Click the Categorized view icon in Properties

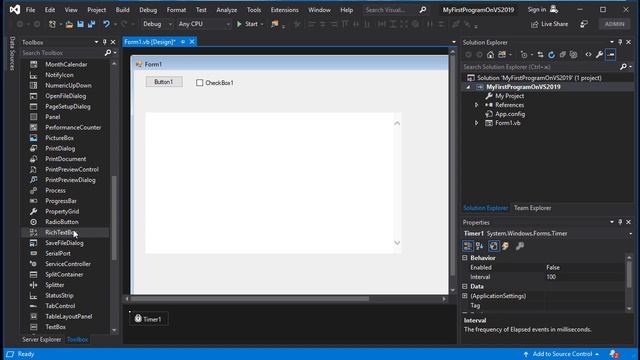pos(468,246)
